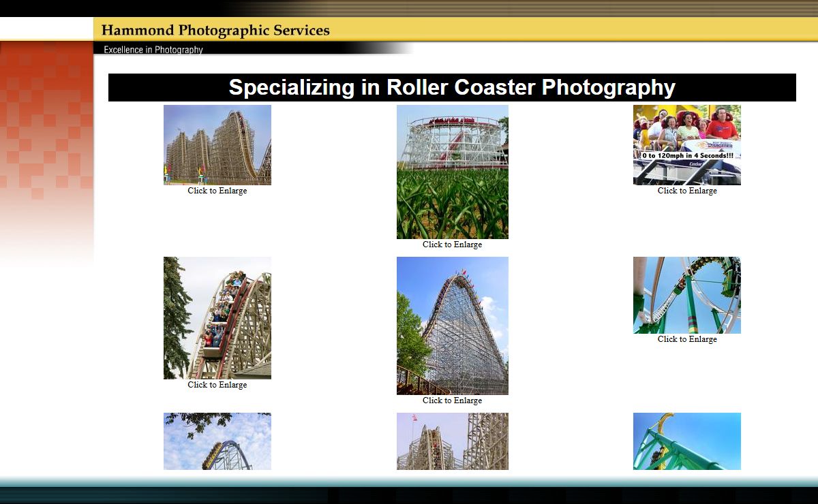Select the head-on wooden coaster train thumbnail
818x504 pixels.
tap(452, 441)
